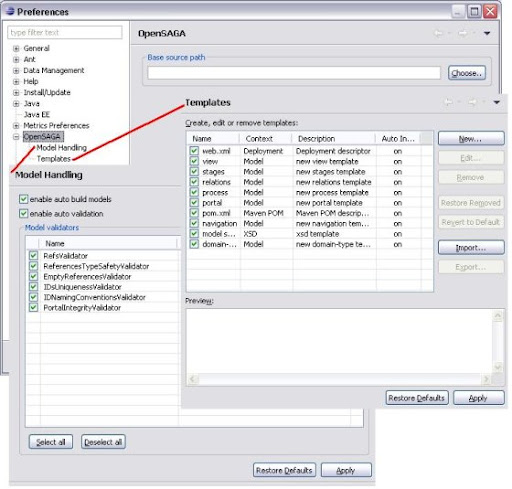Toggle enable auto validation checkbox
Viewport: 512px width, 489px height.
click(x=23, y=214)
